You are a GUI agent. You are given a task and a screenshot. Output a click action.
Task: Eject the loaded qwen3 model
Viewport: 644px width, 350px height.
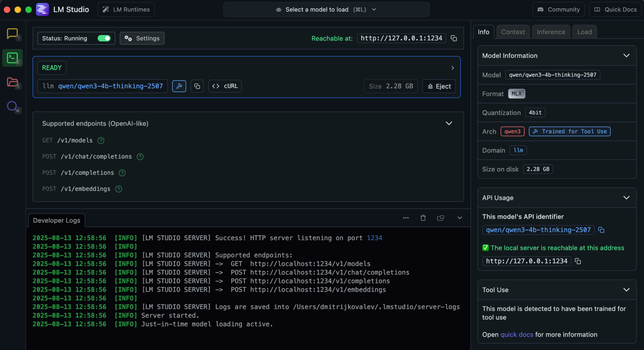click(x=439, y=86)
